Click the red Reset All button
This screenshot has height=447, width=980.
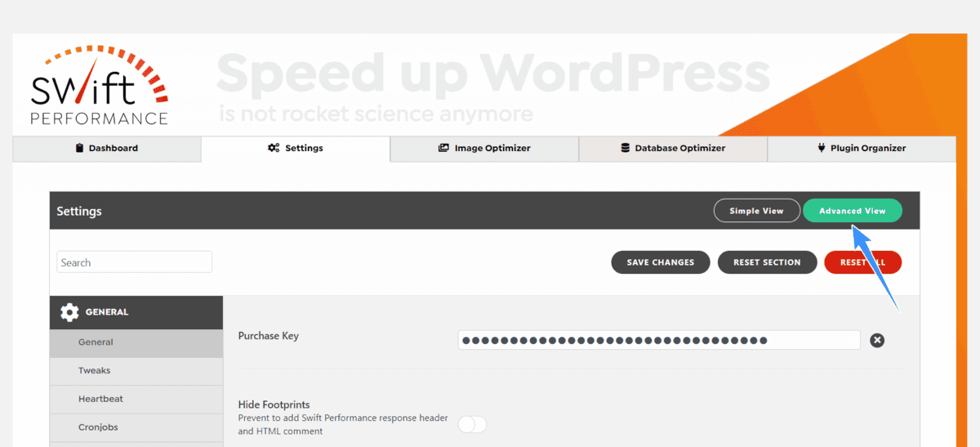tap(862, 262)
